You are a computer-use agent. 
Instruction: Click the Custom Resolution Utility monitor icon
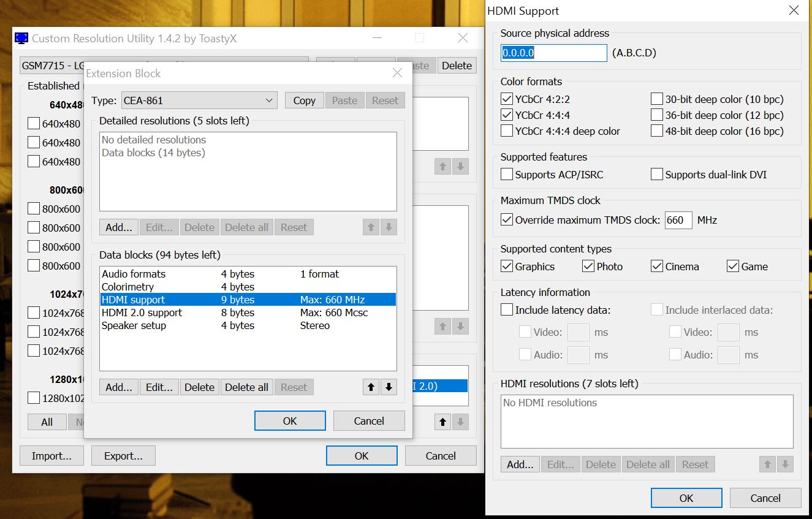[21, 38]
